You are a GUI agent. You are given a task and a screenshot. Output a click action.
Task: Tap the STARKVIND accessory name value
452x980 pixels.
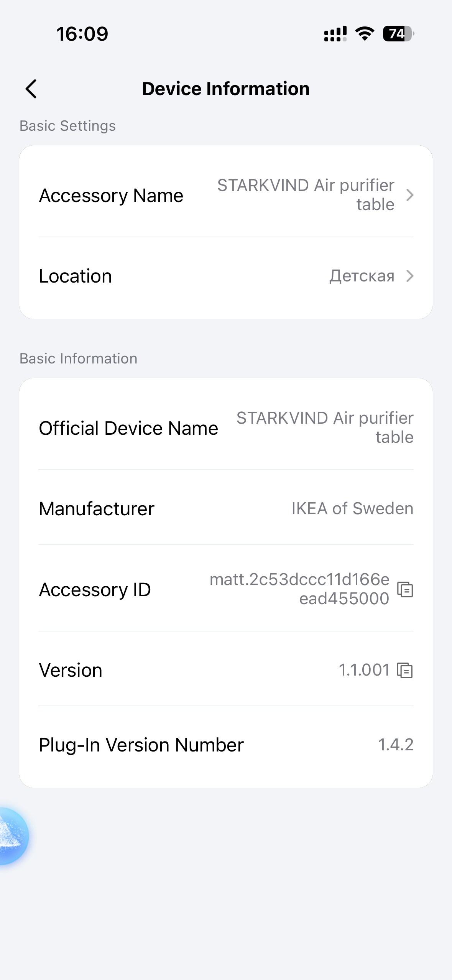(306, 195)
